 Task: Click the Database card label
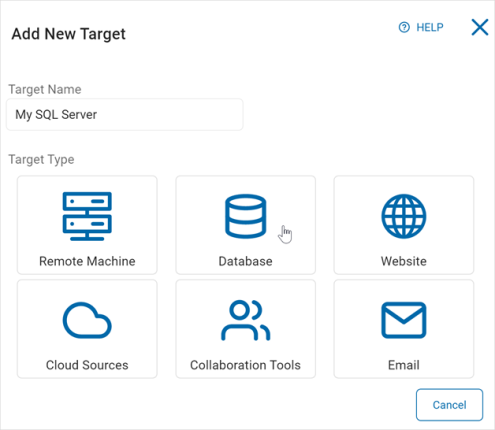[x=245, y=261]
